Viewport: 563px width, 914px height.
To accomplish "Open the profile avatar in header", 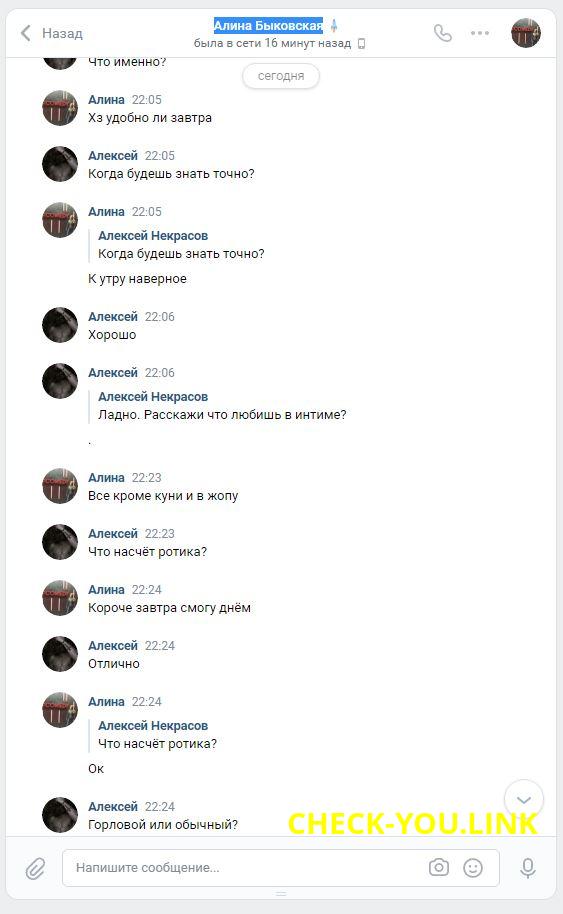I will (526, 33).
